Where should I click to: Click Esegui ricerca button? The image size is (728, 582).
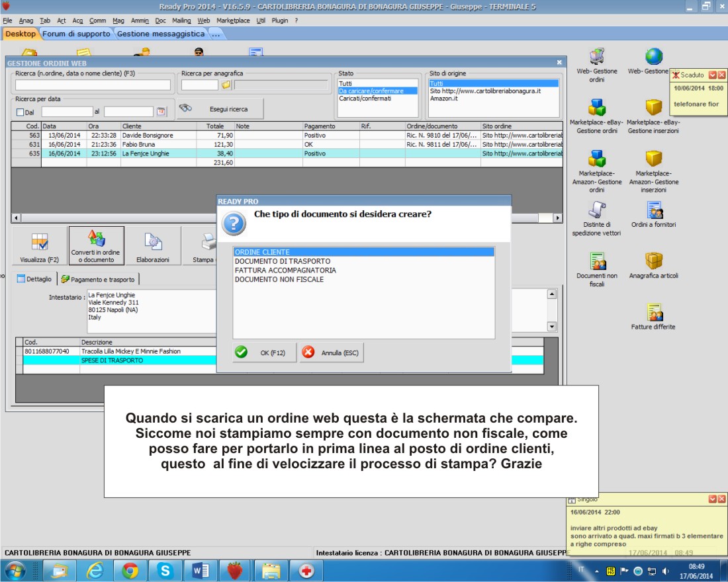tap(220, 109)
